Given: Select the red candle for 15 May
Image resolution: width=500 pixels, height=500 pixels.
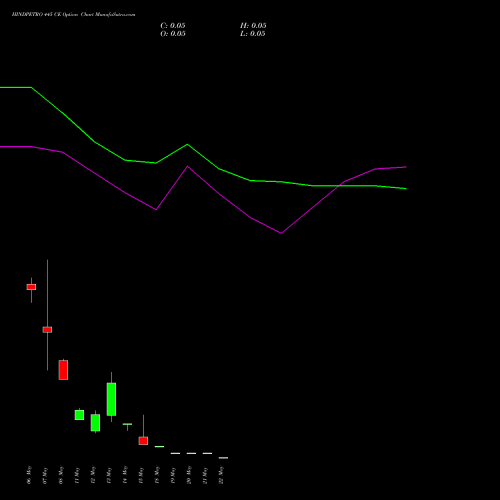Looking at the screenshot, I should 143,441.
